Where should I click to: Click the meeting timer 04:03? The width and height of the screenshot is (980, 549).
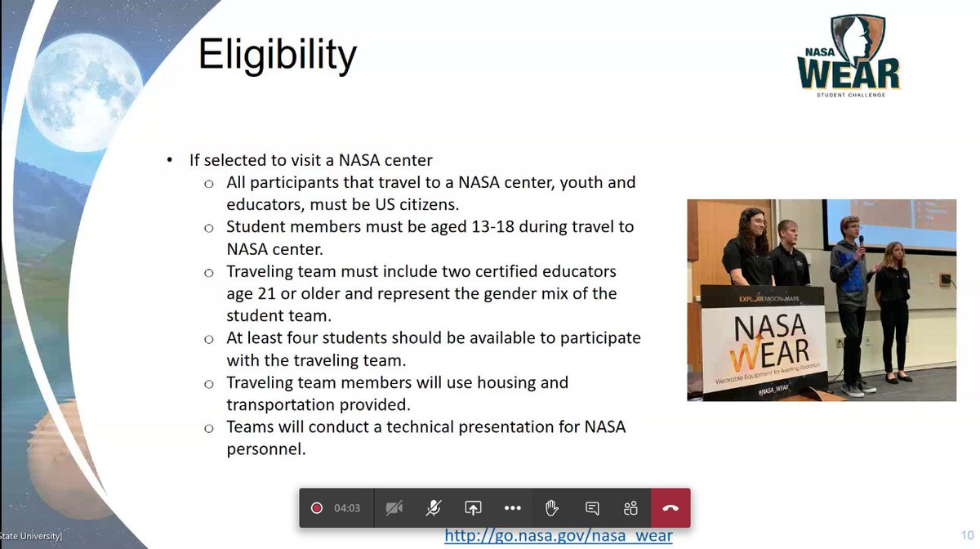[347, 508]
